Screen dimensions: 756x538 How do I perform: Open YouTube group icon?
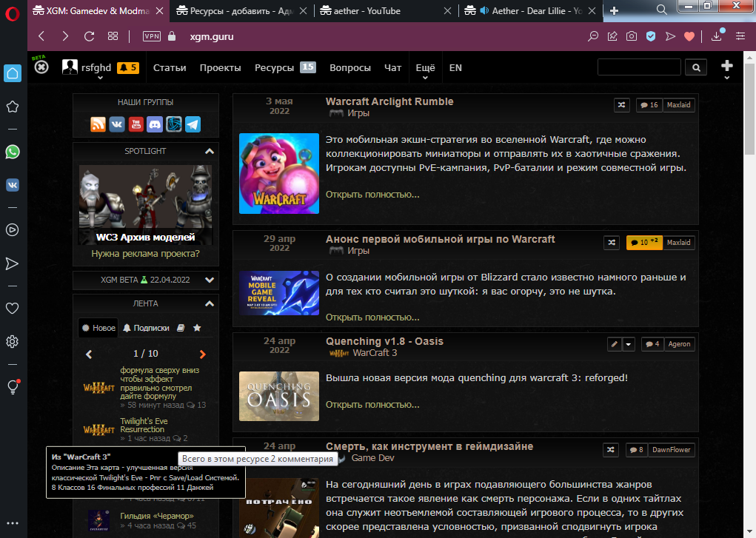[x=136, y=124]
